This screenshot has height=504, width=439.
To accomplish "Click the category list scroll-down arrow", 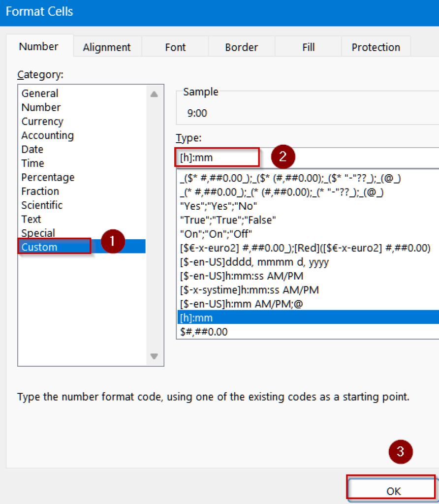I will coord(154,356).
